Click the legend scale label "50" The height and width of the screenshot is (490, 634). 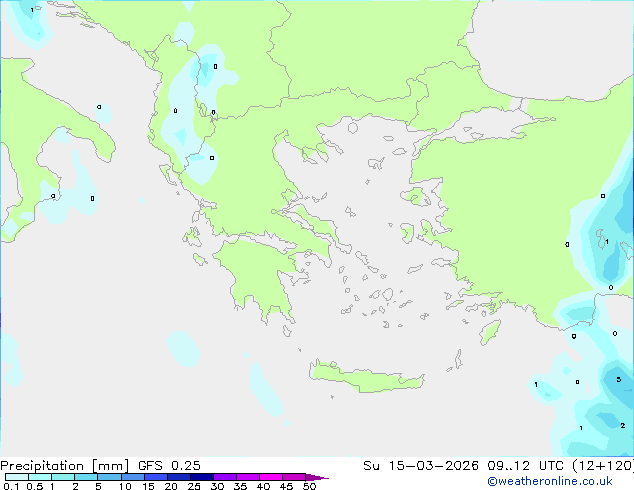pos(309,486)
